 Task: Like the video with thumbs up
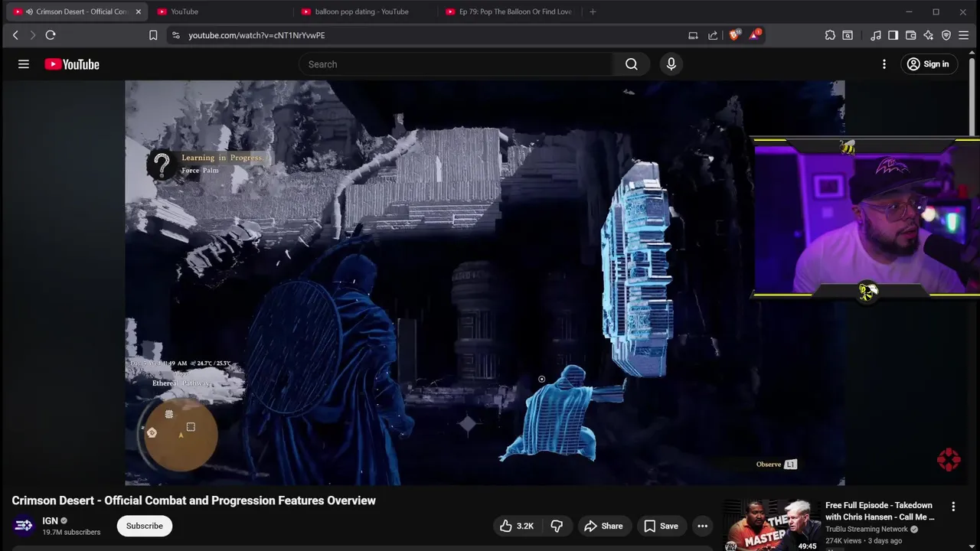[x=517, y=526]
